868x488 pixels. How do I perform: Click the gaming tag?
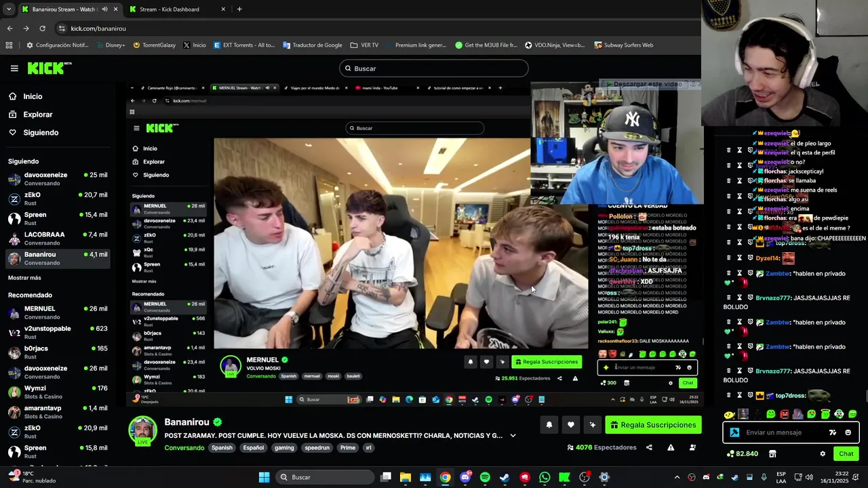click(x=284, y=448)
